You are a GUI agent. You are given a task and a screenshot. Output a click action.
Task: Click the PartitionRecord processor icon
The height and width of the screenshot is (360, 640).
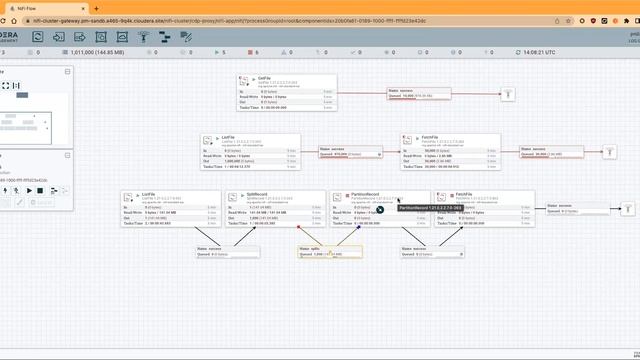point(337,198)
